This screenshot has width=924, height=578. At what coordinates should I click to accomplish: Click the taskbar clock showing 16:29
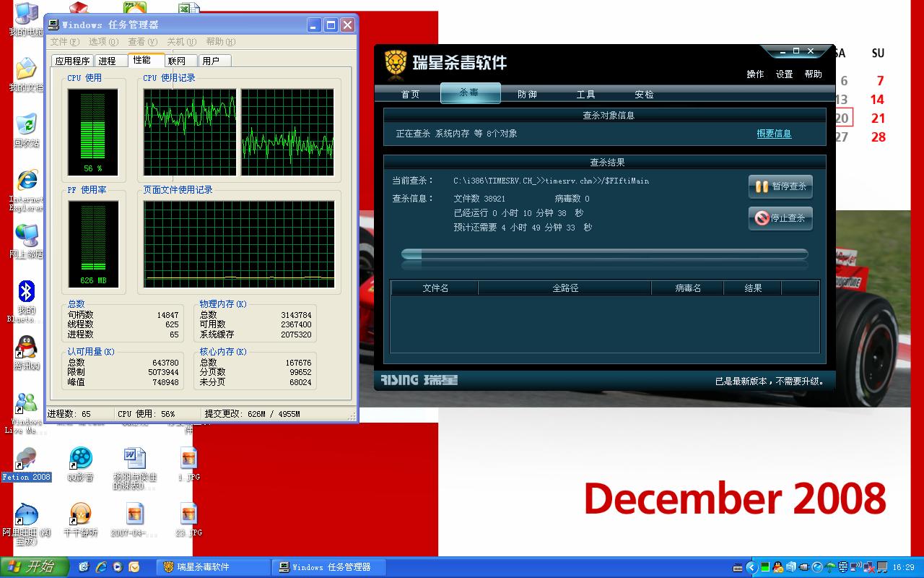(x=904, y=567)
